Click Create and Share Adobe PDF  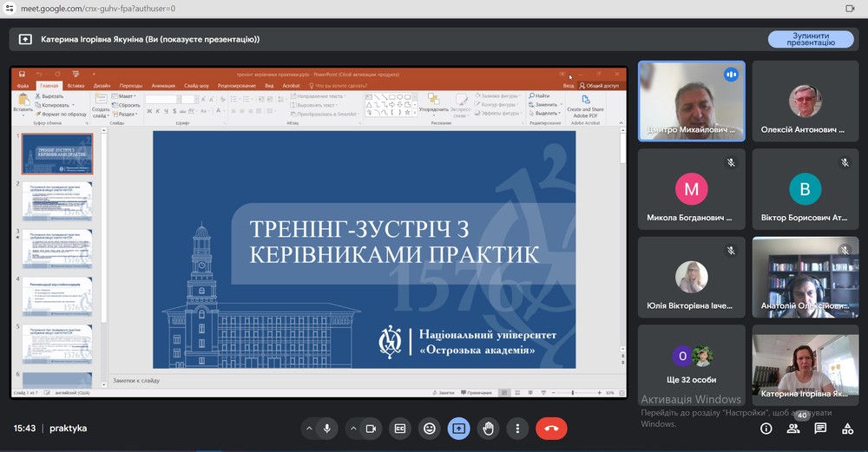coord(585,106)
